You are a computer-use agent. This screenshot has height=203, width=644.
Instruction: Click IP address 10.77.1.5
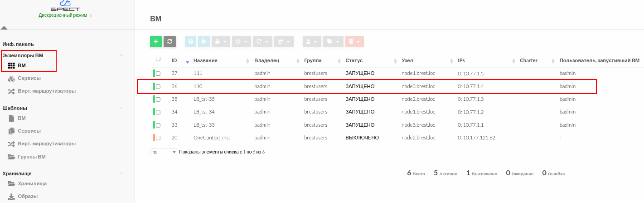tap(470, 73)
